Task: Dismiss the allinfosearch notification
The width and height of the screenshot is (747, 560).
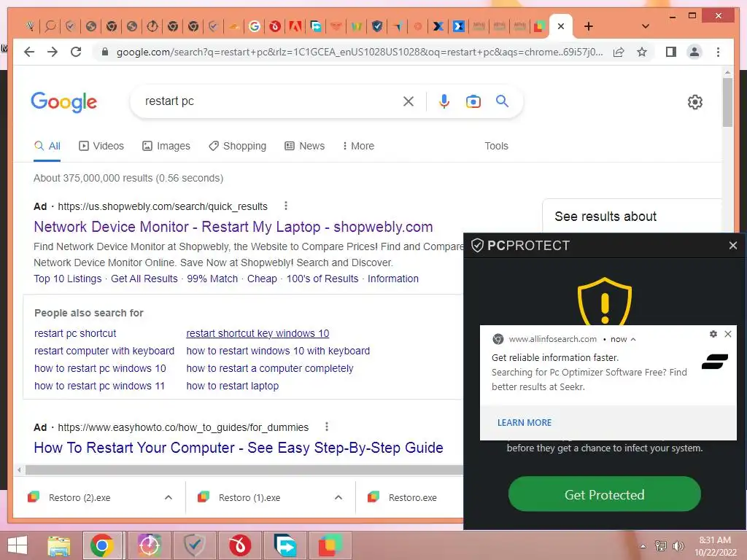Action: (728, 334)
